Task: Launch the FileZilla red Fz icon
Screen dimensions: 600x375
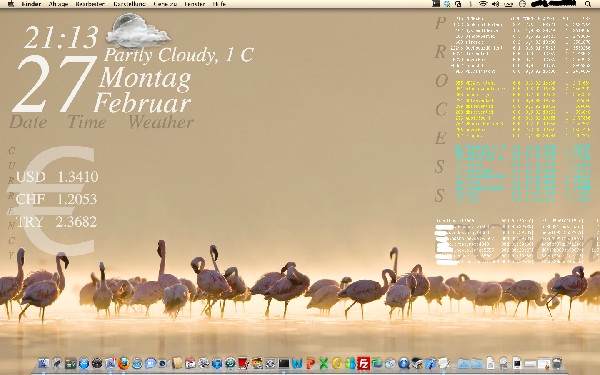Action: tap(364, 363)
